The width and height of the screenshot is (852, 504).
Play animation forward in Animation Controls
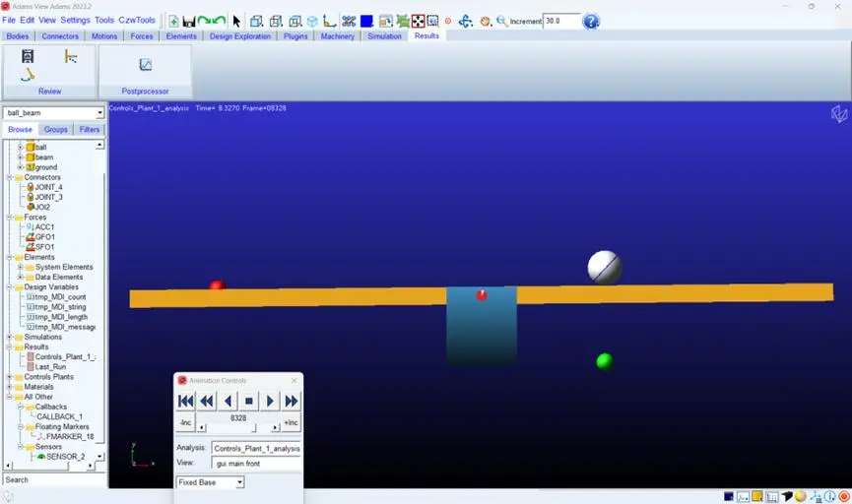270,402
